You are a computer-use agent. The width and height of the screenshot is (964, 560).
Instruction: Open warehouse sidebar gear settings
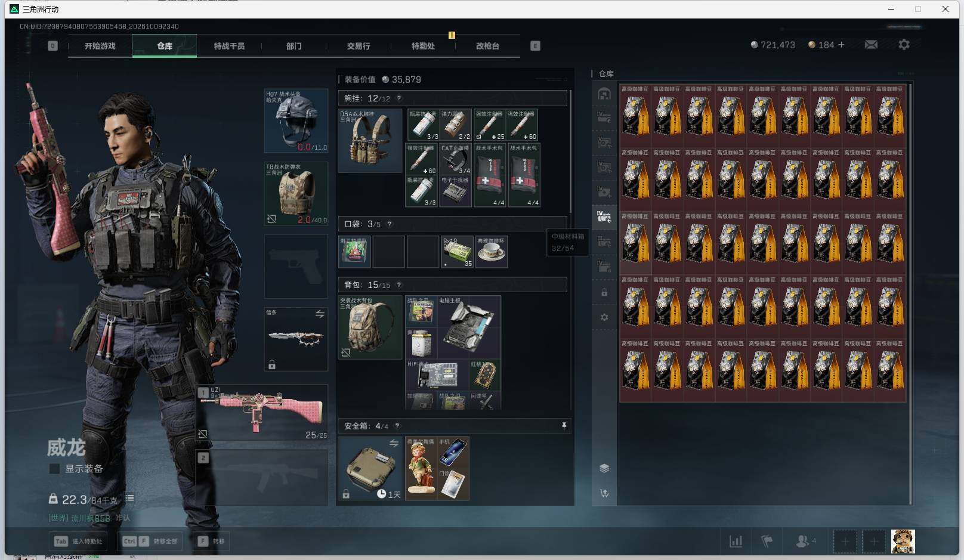tap(604, 317)
